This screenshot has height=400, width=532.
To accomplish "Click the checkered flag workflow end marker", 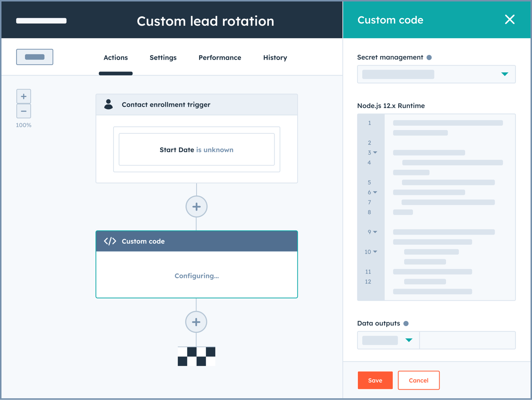I will [196, 356].
